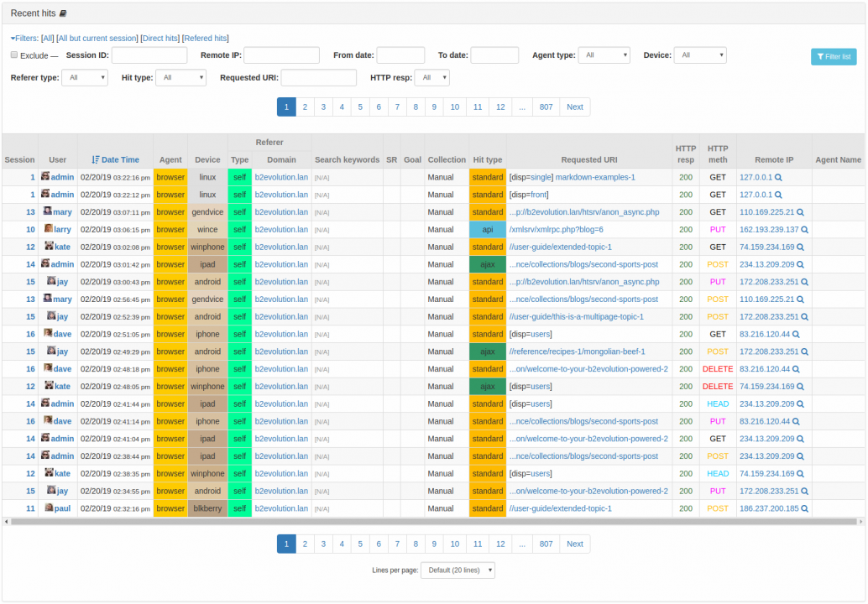This screenshot has width=868, height=604.
Task: Click the Requested URI filter field
Action: pos(319,78)
